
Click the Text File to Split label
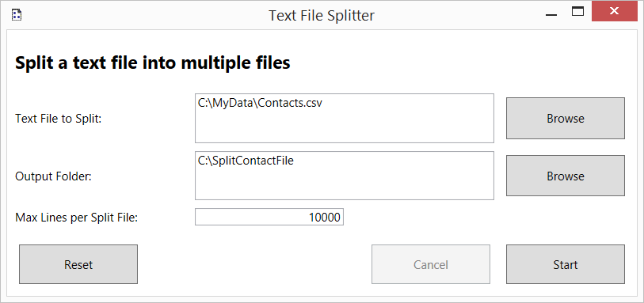point(59,119)
